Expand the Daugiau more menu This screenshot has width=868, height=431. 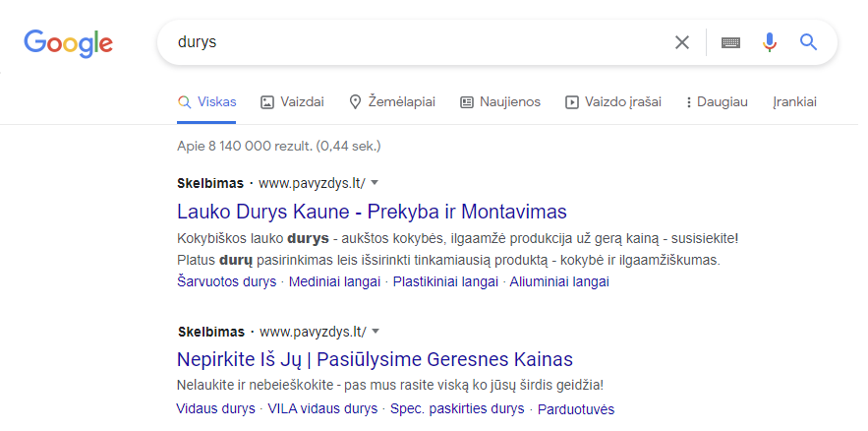717,102
